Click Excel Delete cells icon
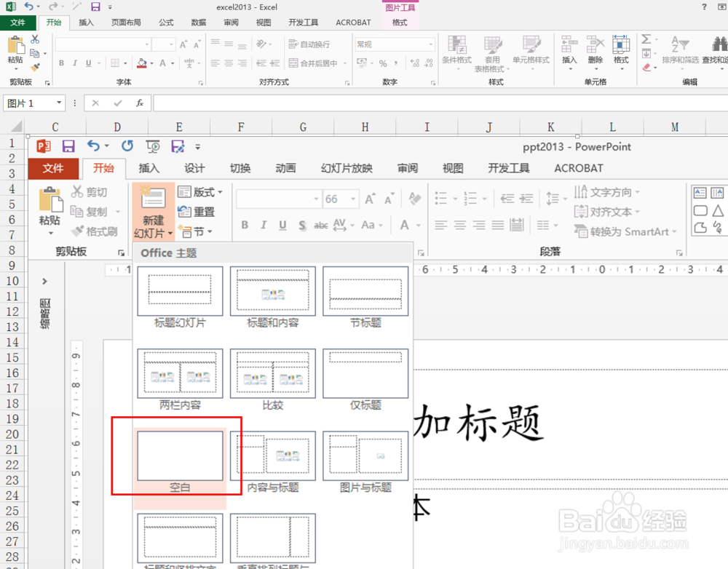 click(596, 44)
